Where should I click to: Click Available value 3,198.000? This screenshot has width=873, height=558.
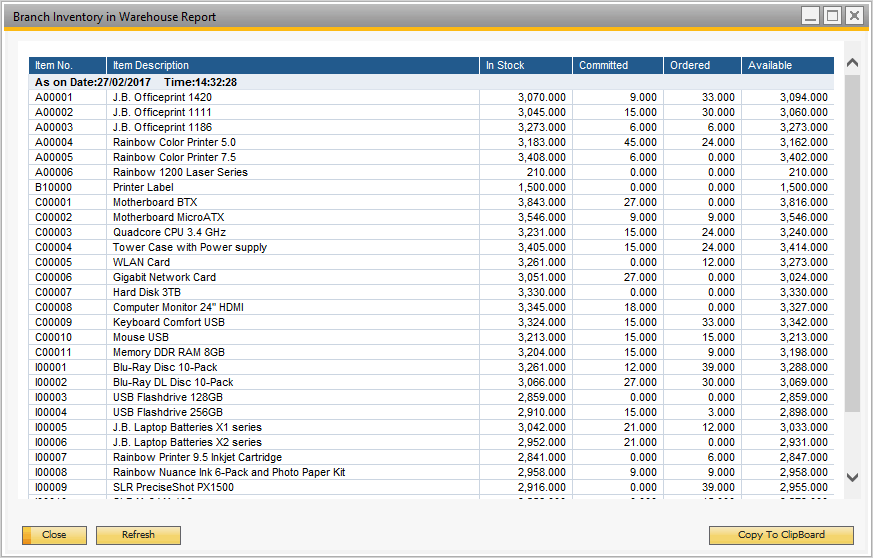[803, 353]
